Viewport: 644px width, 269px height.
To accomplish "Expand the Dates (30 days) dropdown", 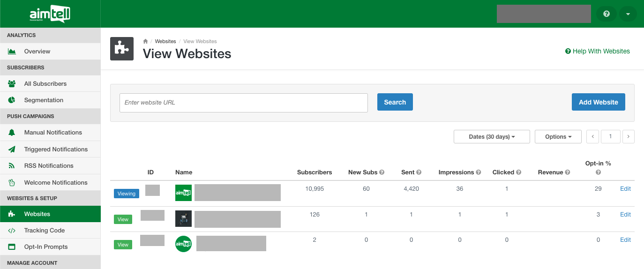I will tap(492, 137).
